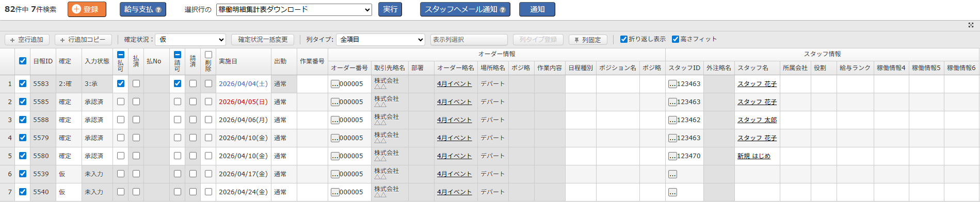980x202 pixels.
Task: Add an empty row with 空行追加
Action: [27, 40]
